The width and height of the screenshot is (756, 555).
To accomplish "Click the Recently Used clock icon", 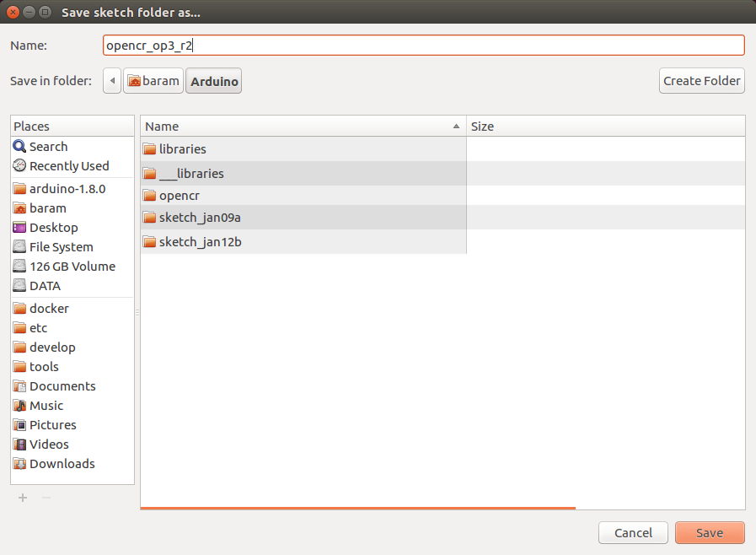I will click(x=19, y=165).
